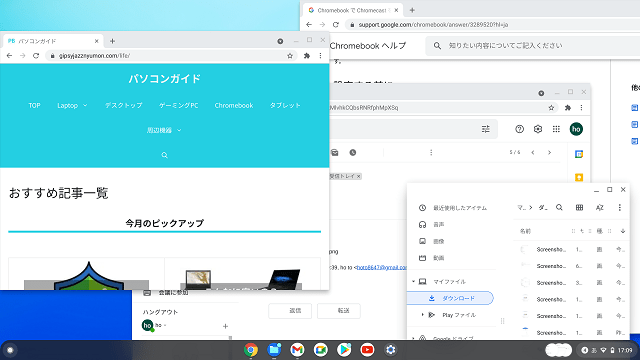This screenshot has width=640, height=360.
Task: Open Chrome menu in Gmail window
Action: coord(581,108)
